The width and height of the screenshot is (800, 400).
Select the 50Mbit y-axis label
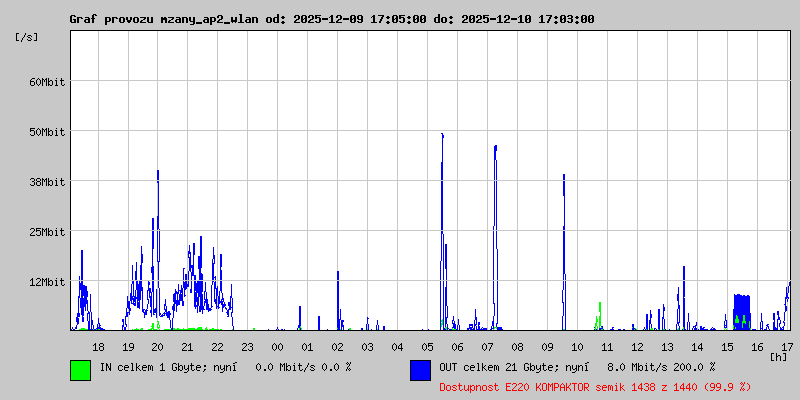point(47,132)
